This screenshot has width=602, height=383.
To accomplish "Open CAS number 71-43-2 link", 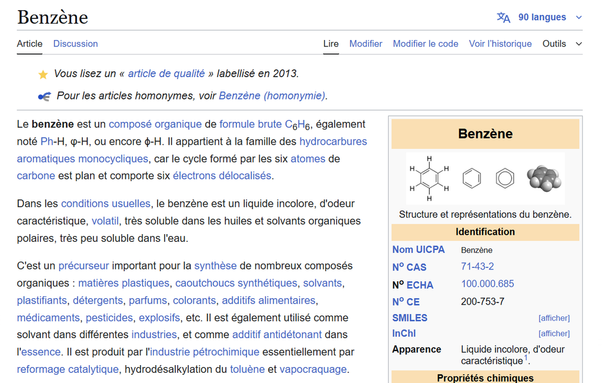I will tap(477, 267).
